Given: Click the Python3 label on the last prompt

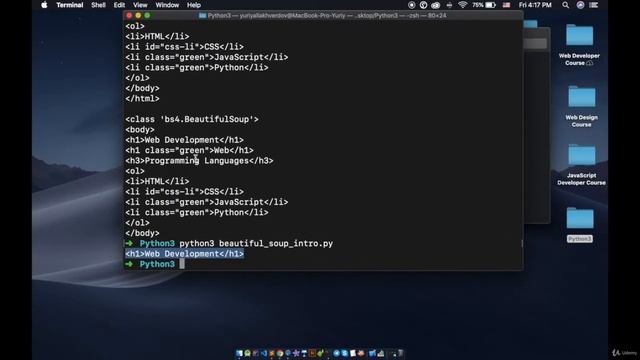Looking at the screenshot, I should [157, 264].
